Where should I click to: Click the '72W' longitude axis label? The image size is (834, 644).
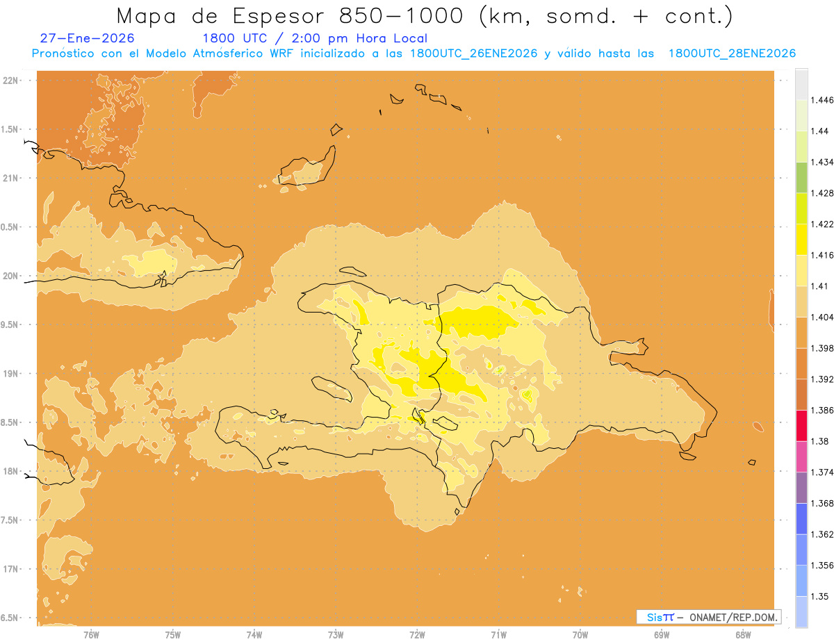[417, 635]
